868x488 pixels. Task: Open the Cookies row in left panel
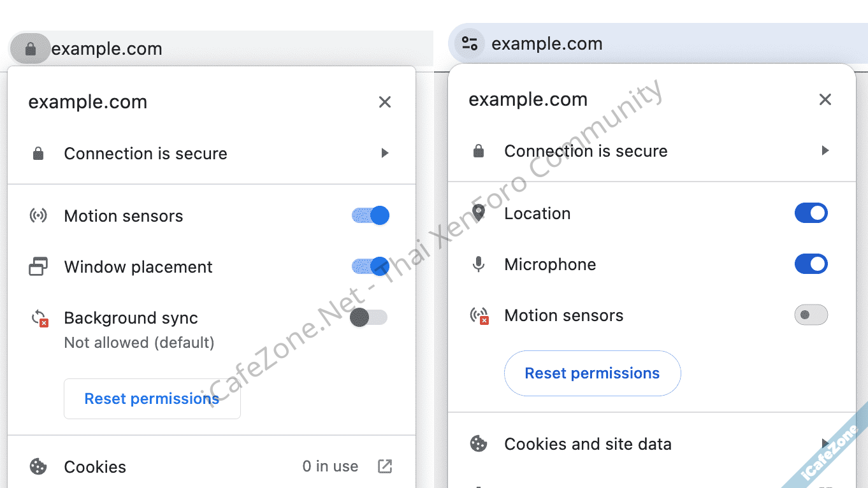[x=95, y=467]
